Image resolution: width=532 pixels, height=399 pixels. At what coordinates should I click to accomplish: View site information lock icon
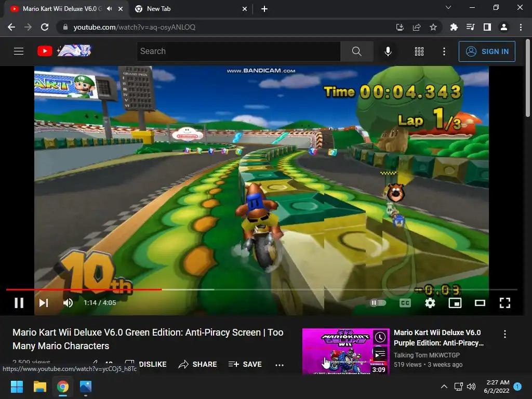(65, 27)
